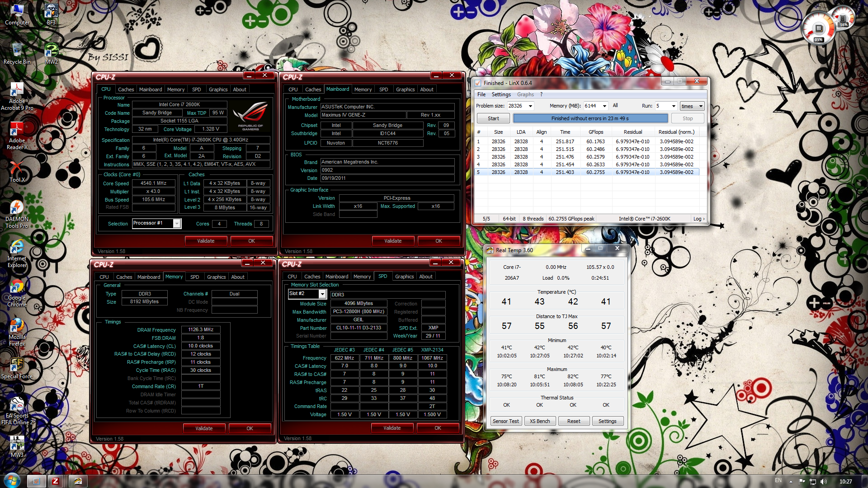Click the red Z taskbar icon
This screenshot has height=488, width=868.
[55, 481]
